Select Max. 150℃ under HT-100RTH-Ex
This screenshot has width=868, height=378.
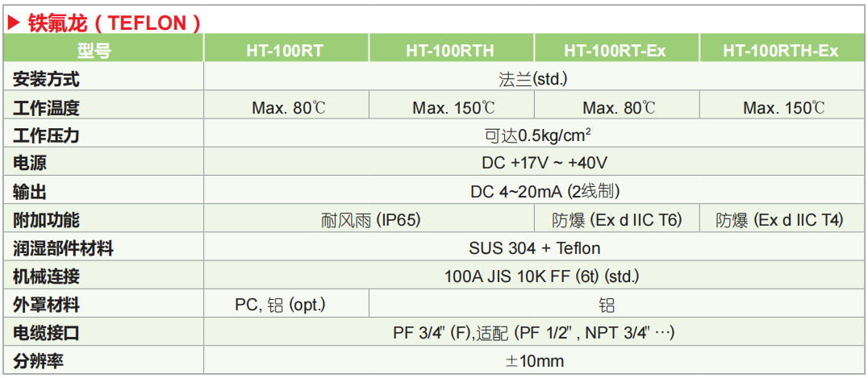(781, 106)
